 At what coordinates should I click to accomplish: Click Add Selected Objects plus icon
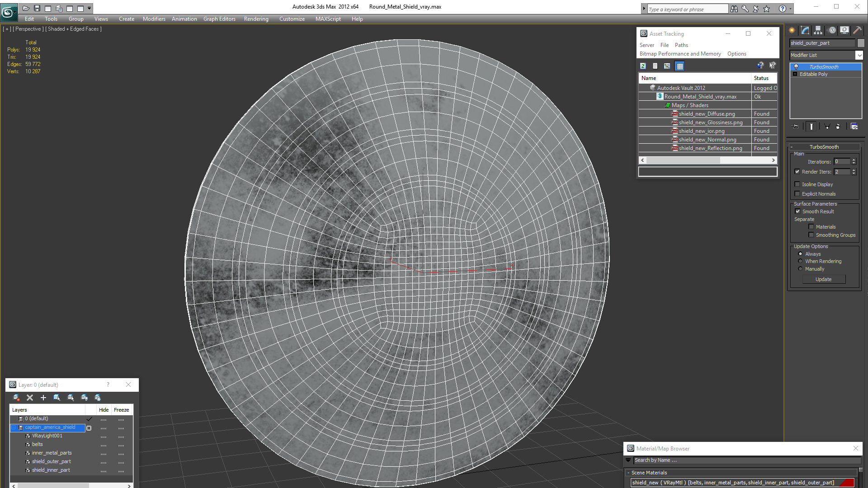point(43,398)
